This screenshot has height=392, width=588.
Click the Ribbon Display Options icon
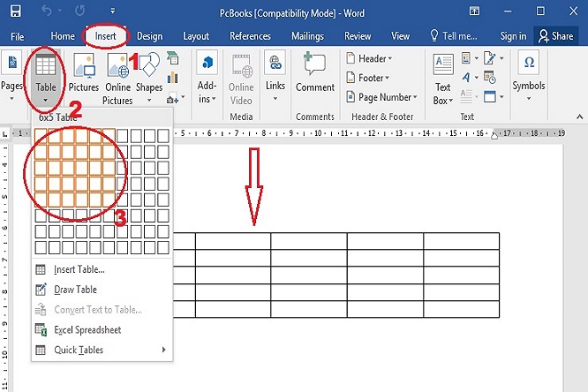[474, 11]
